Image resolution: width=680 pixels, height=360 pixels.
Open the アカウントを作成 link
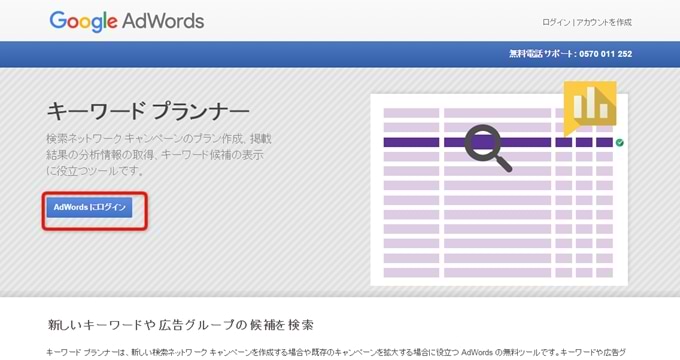click(x=604, y=22)
